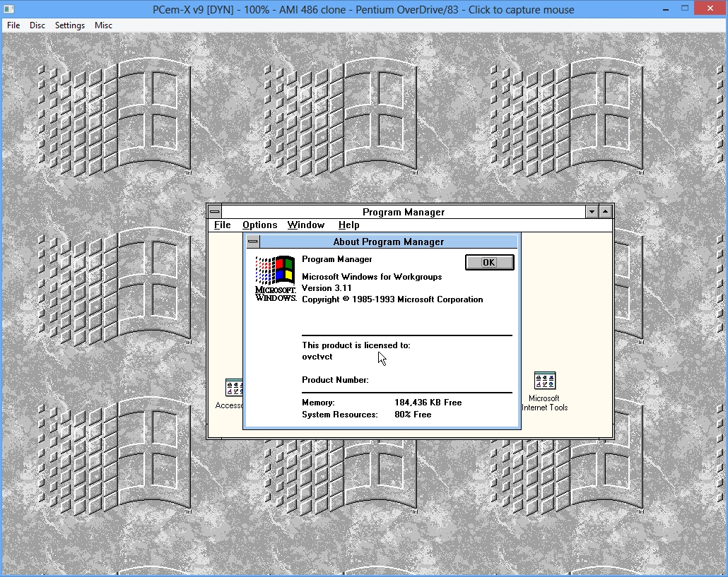
Task: Minimize the PCem-X emulator window
Action: (666, 8)
